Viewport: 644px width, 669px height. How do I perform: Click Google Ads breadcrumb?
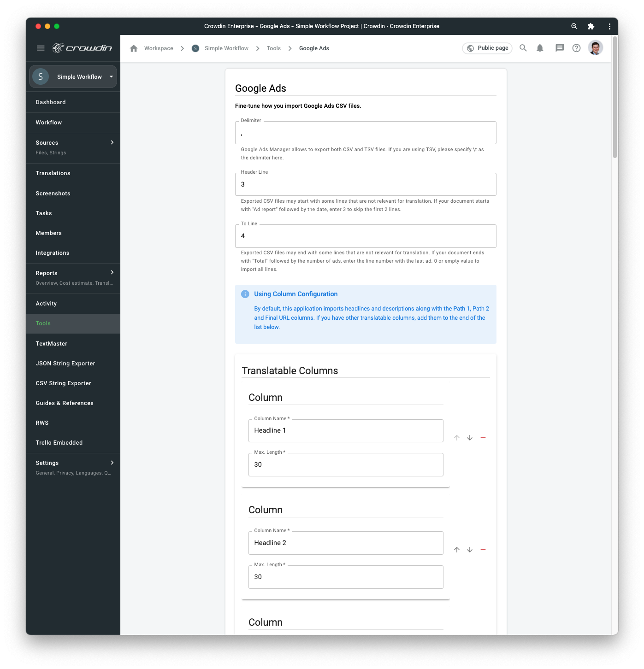click(x=314, y=48)
